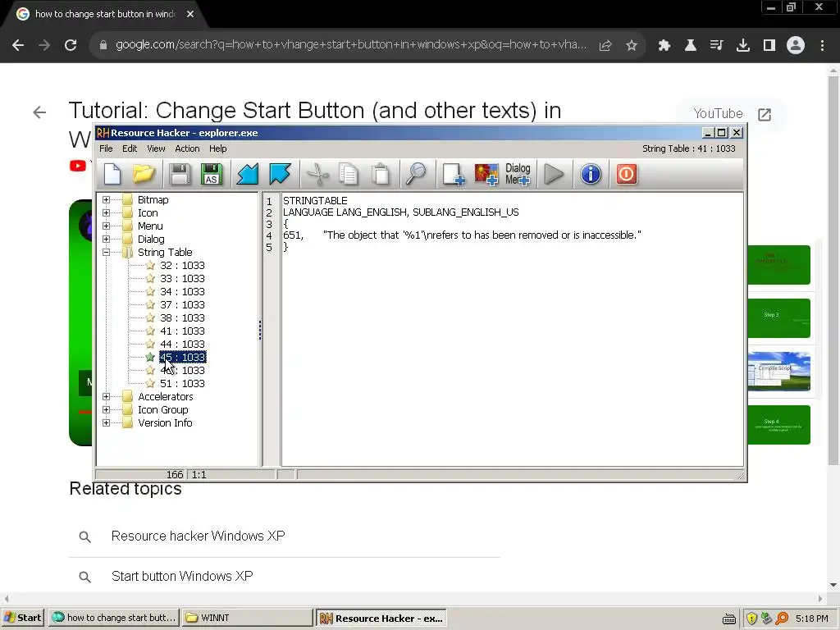Expand the Dialog tree node
Screen dimensions: 840x630
pyautogui.click(x=106, y=239)
